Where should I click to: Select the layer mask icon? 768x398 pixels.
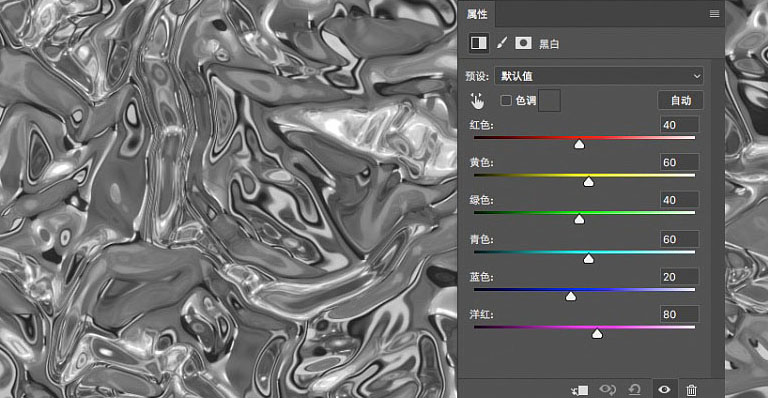(523, 43)
